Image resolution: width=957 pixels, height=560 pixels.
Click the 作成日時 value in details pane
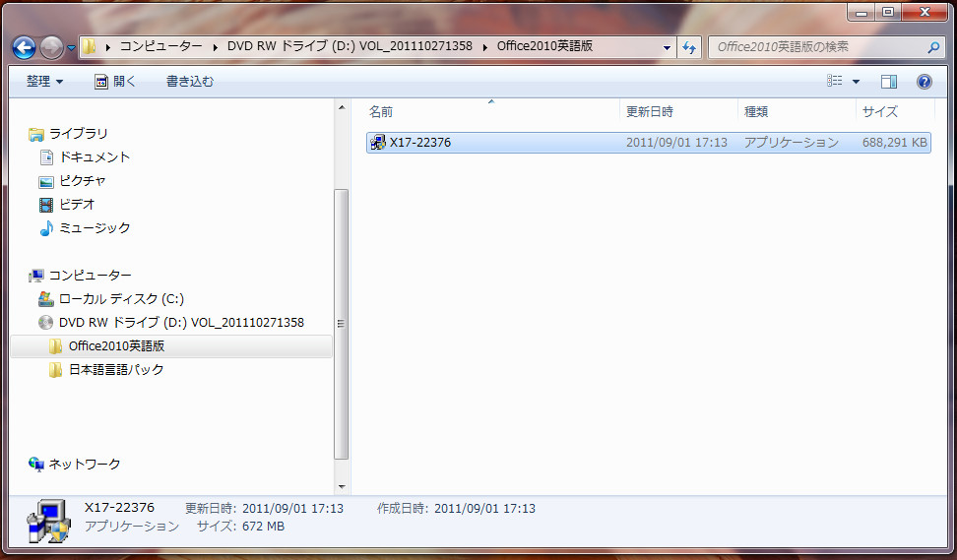point(484,508)
